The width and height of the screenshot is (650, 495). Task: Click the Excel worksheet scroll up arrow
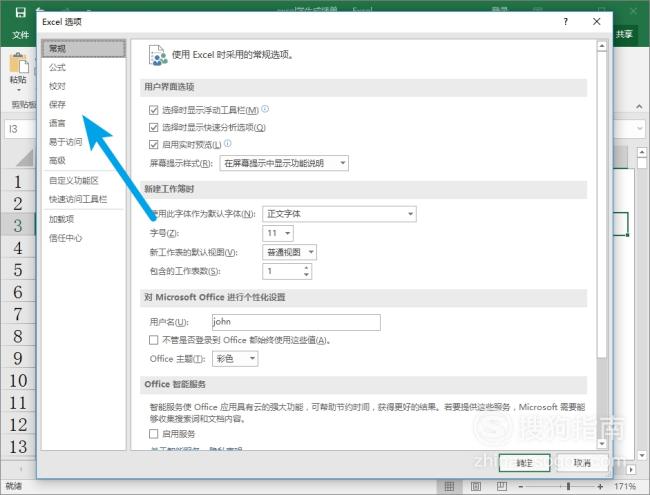[642, 153]
